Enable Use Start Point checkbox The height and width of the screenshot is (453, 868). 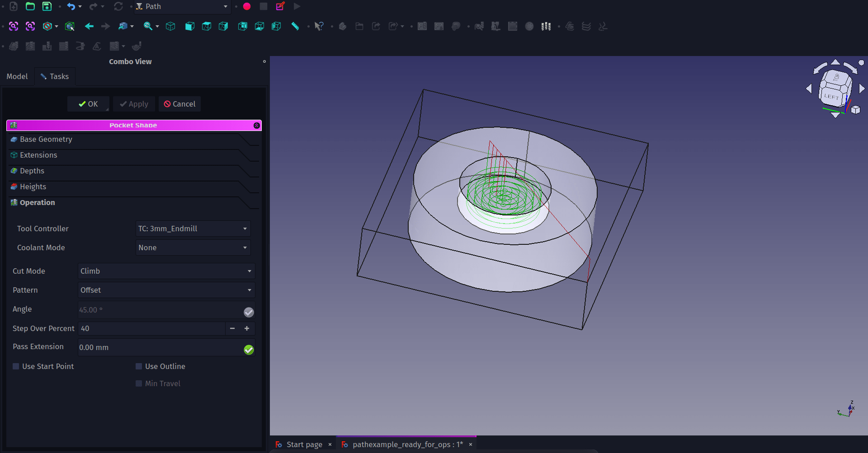(16, 366)
